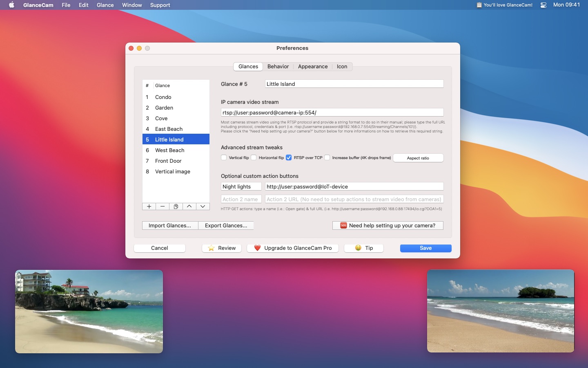Click the Review button
Viewport: 588px width, 368px height.
pyautogui.click(x=222, y=248)
